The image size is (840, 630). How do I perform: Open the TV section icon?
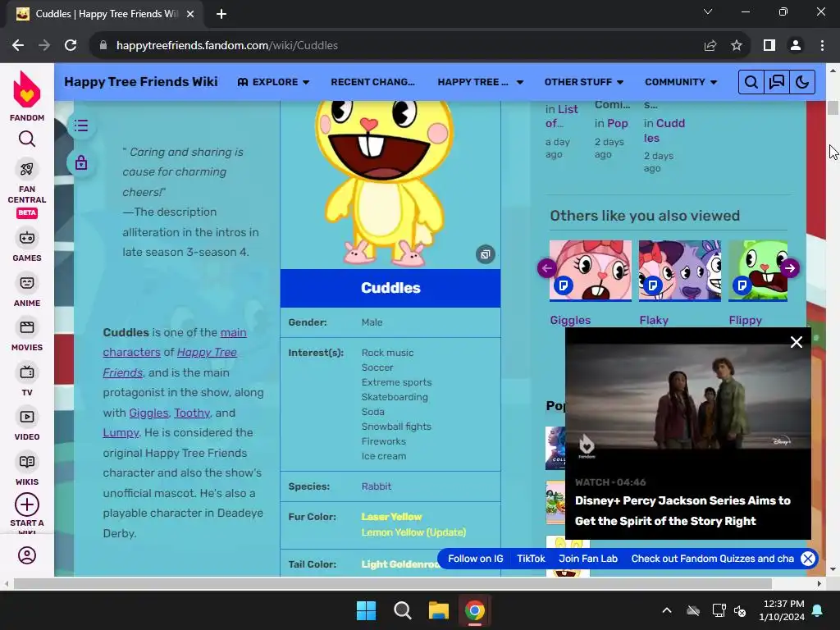[27, 372]
